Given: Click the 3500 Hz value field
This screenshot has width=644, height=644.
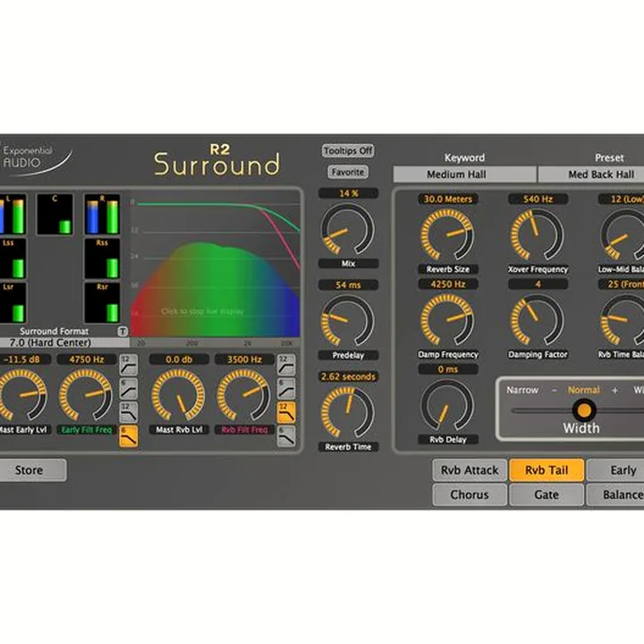Looking at the screenshot, I should click(244, 360).
